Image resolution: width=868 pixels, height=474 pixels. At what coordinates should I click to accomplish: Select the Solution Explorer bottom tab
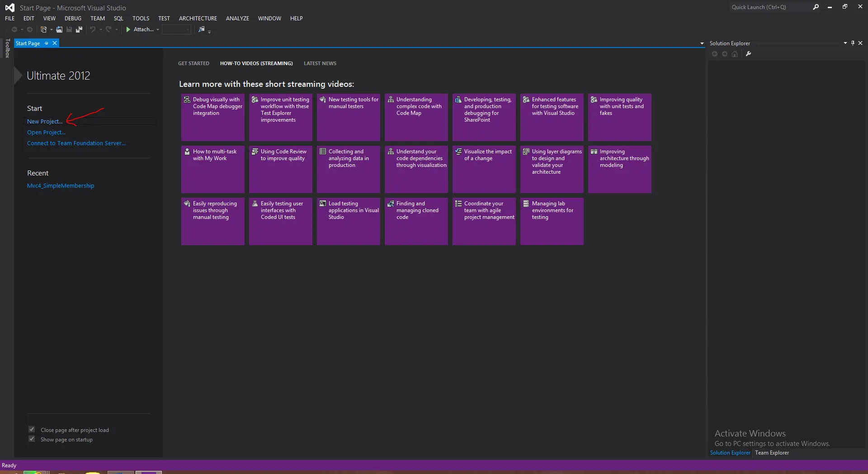(x=730, y=453)
